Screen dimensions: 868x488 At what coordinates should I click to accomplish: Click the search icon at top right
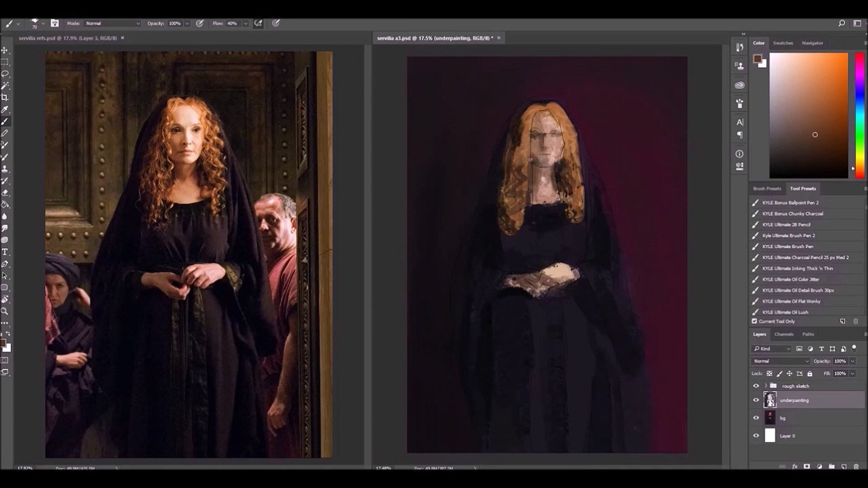click(x=842, y=23)
